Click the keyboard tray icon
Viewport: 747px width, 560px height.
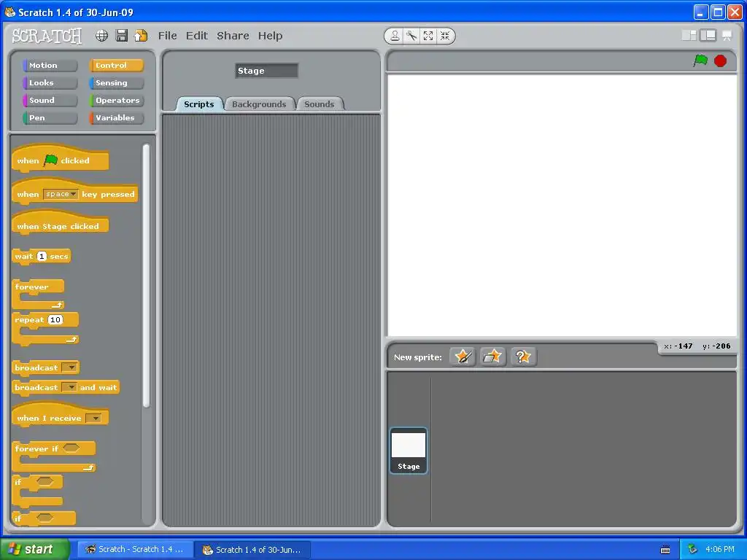click(665, 550)
